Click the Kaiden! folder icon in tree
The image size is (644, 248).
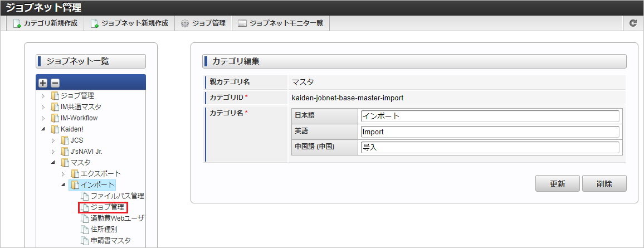point(55,129)
